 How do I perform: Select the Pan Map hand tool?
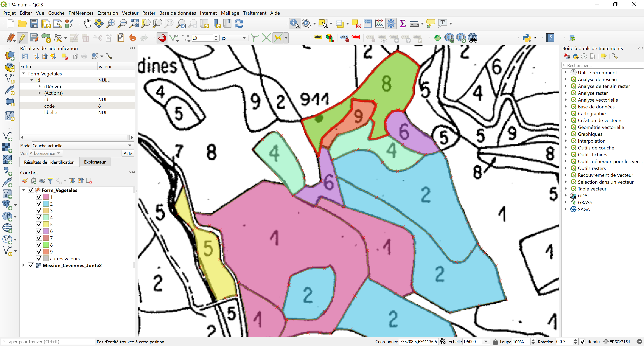point(87,24)
